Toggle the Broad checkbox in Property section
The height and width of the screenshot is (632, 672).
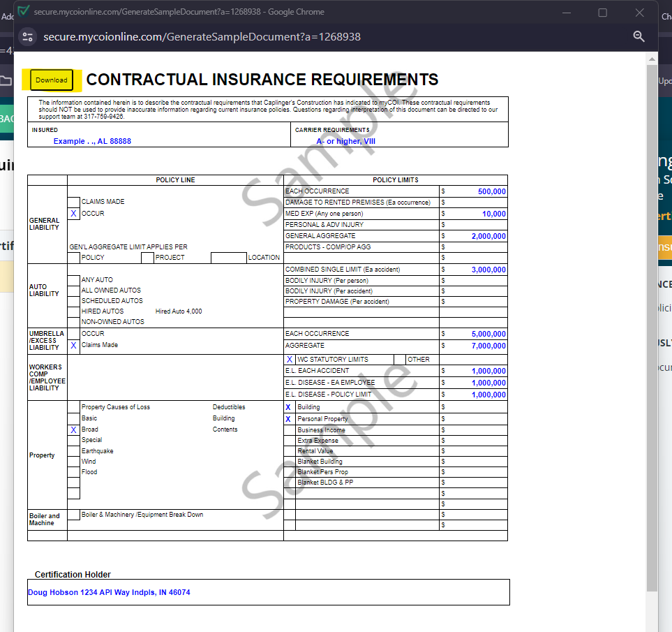[73, 429]
